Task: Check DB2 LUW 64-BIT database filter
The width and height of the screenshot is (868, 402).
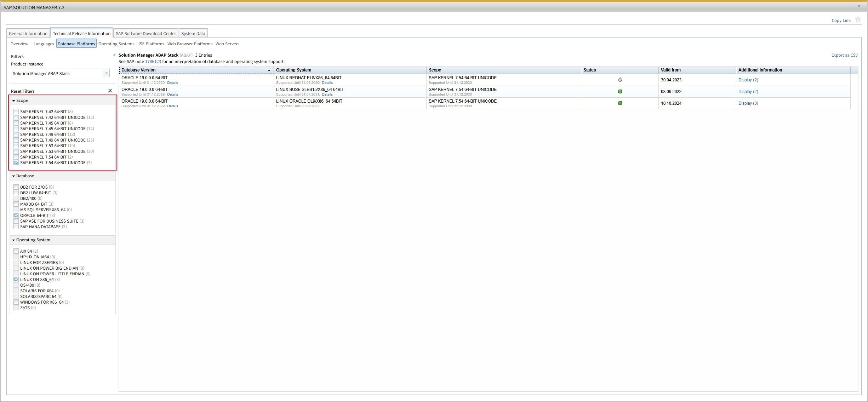Action: pos(16,193)
